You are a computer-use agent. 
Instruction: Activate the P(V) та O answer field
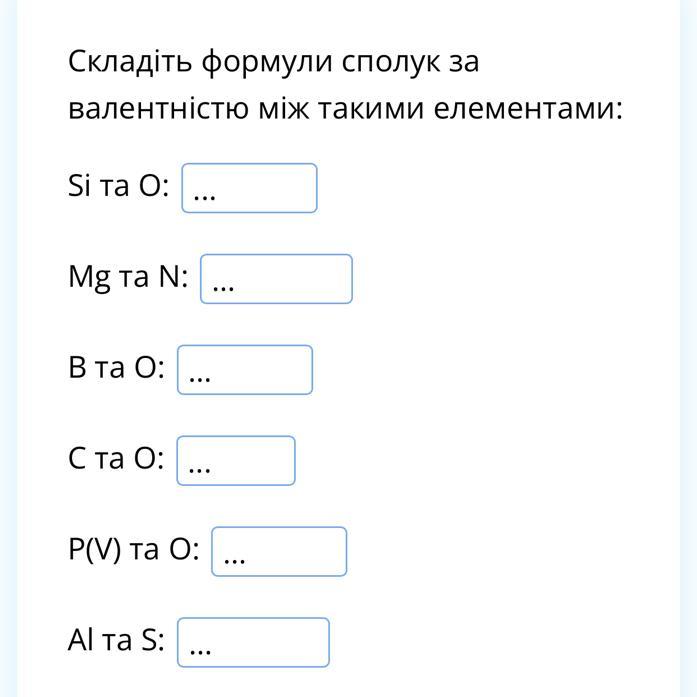click(x=279, y=552)
